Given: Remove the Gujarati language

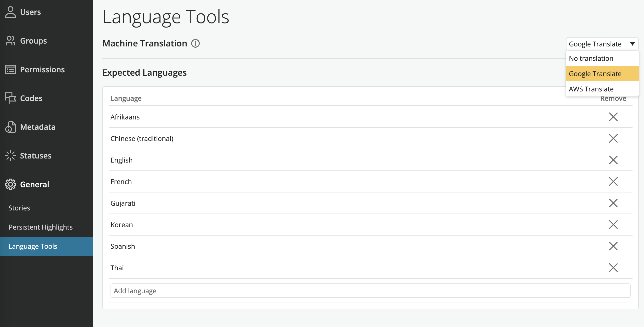Looking at the screenshot, I should coord(613,203).
